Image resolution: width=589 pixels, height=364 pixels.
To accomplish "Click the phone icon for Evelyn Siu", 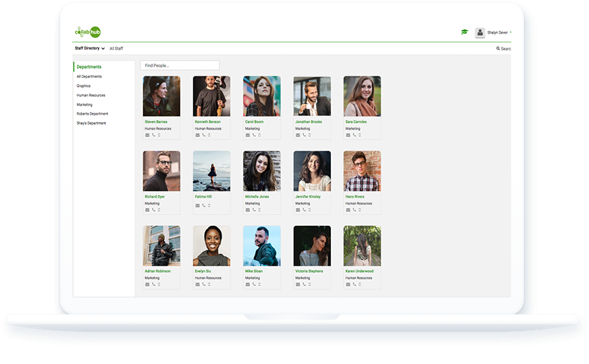I will pos(204,285).
